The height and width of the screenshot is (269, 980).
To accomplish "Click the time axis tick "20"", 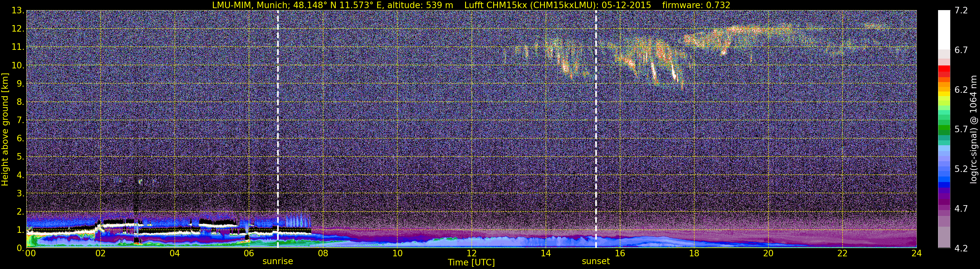I will tap(768, 253).
